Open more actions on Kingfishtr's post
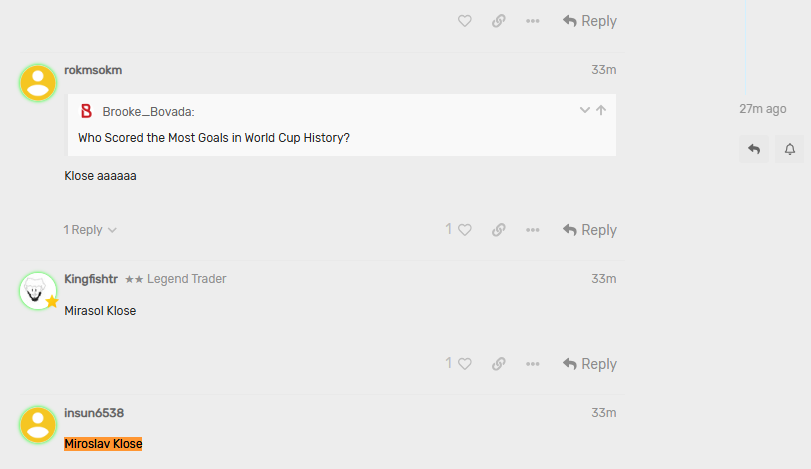Image resolution: width=811 pixels, height=469 pixels. (x=532, y=364)
